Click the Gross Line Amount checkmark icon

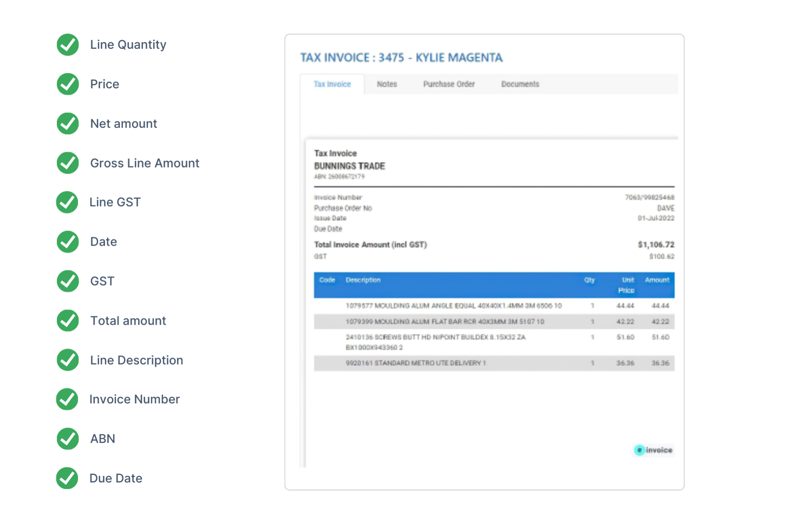67,162
